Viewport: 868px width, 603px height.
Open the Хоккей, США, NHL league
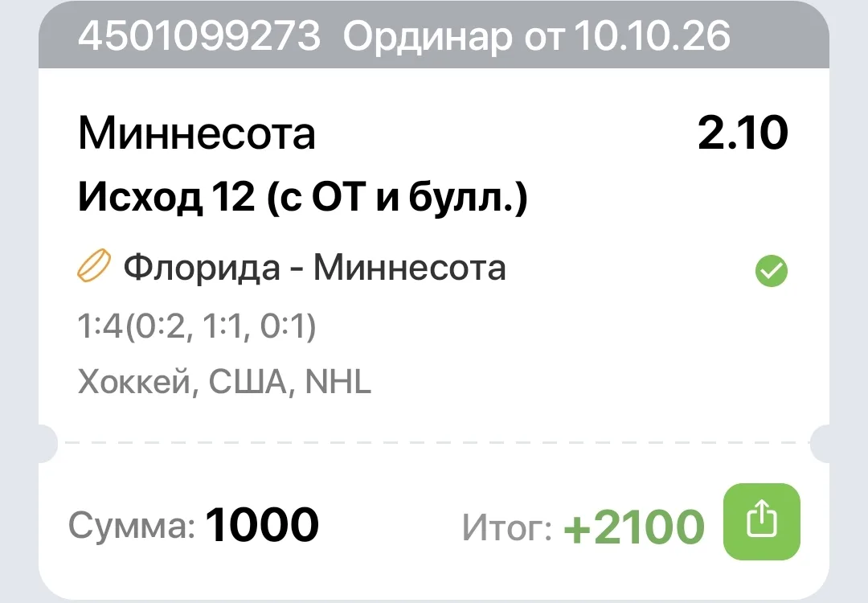click(224, 382)
